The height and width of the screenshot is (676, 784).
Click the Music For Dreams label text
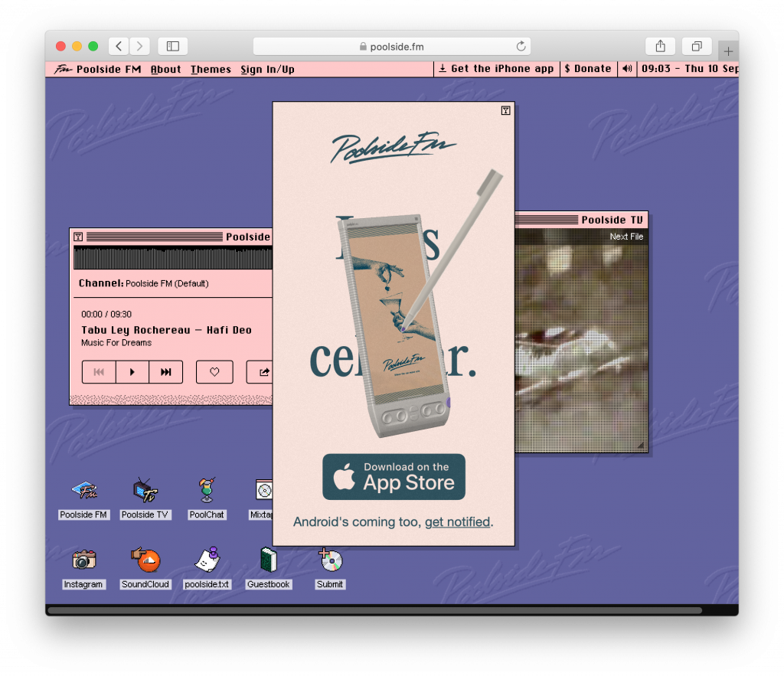tap(116, 343)
